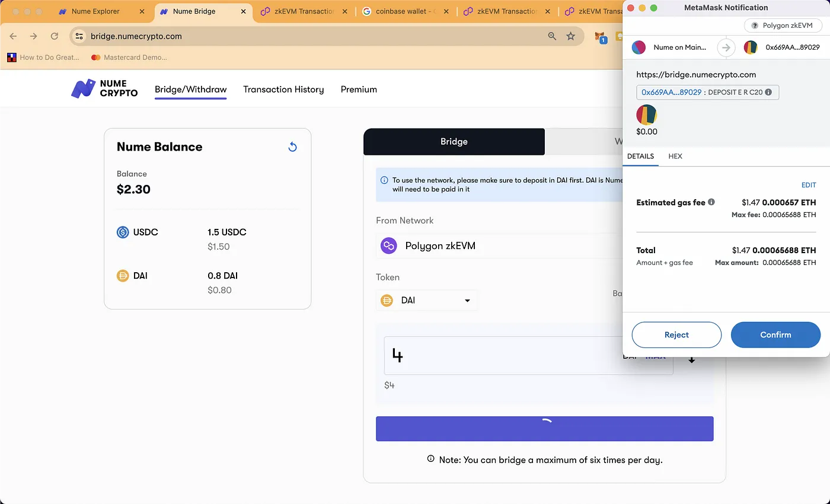830x504 pixels.
Task: Open the MetaMask fox extension icon
Action: [x=600, y=37]
